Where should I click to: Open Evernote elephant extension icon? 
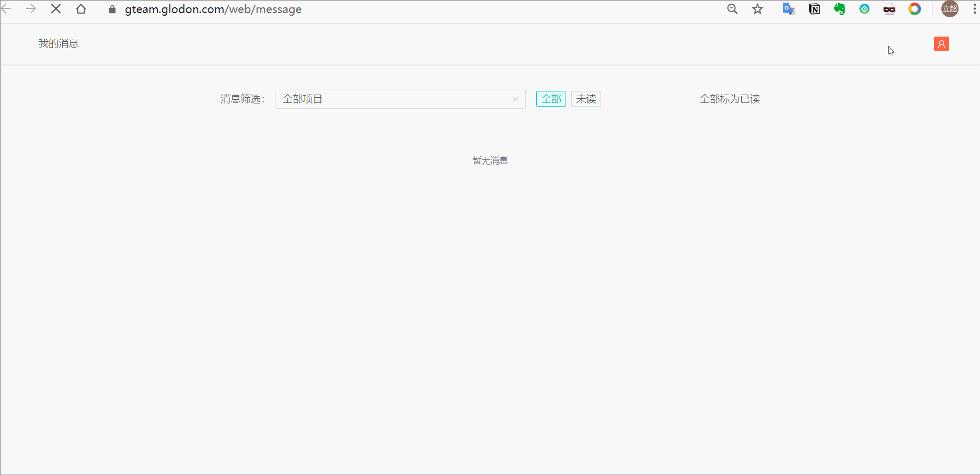pos(839,9)
